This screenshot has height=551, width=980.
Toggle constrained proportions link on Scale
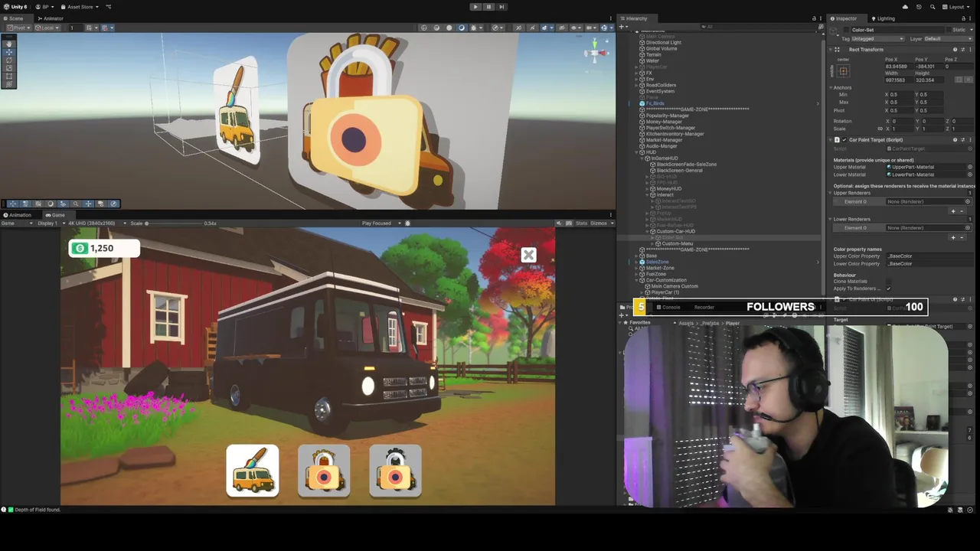click(x=880, y=129)
